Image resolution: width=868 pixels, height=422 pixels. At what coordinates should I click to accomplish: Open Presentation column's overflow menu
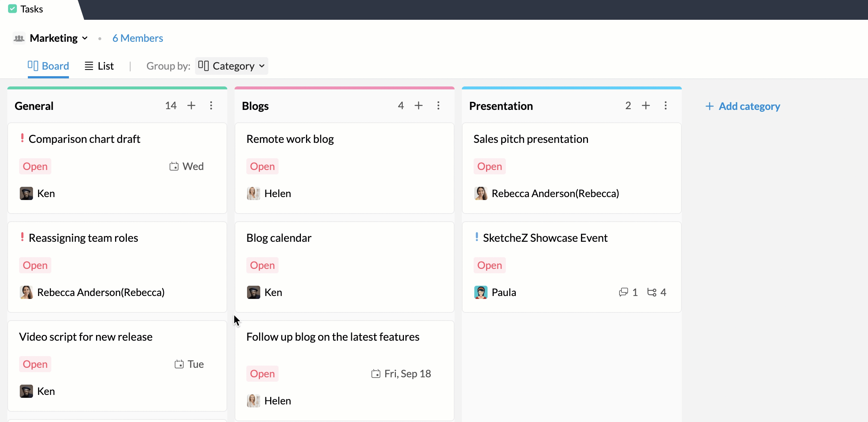pos(666,105)
